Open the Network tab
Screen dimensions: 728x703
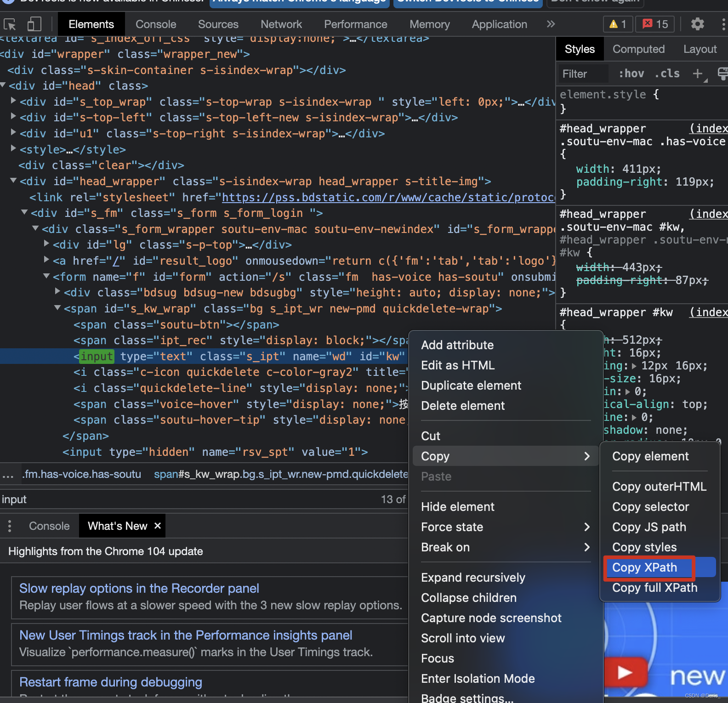[x=281, y=24]
